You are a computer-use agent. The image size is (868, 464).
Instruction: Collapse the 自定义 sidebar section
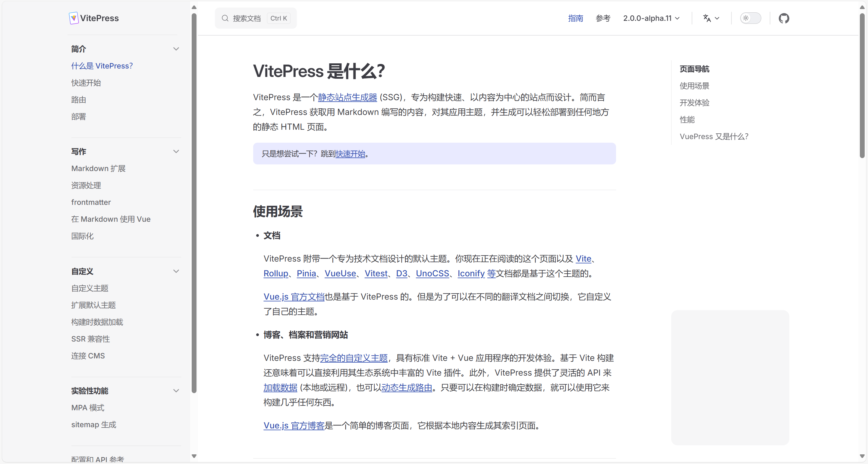point(176,271)
